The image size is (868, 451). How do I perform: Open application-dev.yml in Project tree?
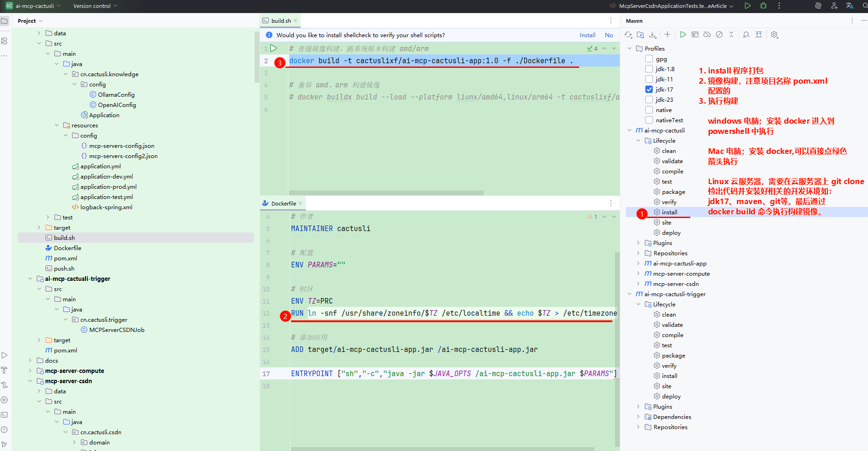coord(106,176)
